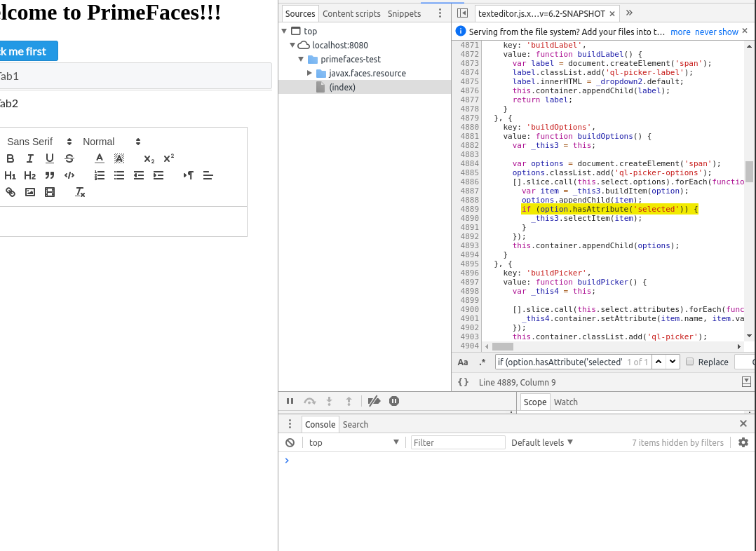Click the insert link icon

10,191
